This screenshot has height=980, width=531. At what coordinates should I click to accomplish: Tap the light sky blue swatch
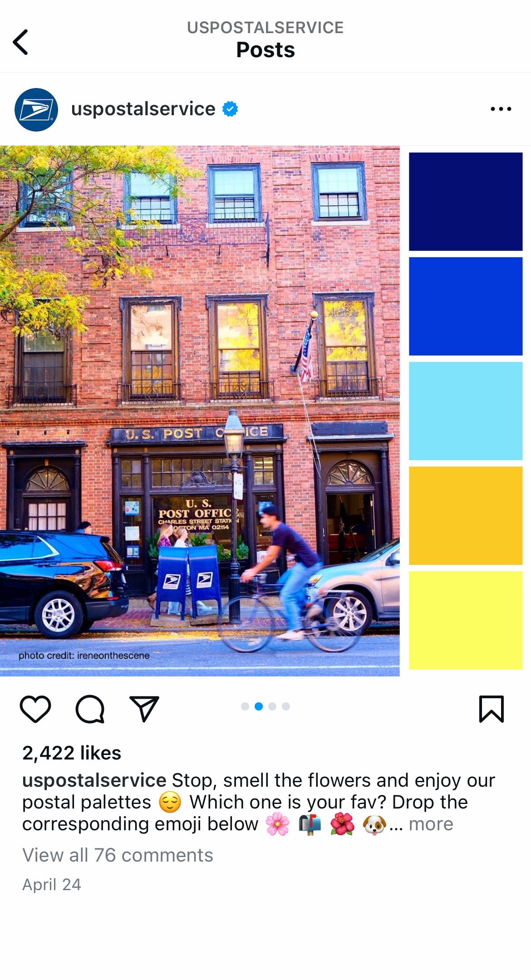(x=466, y=411)
